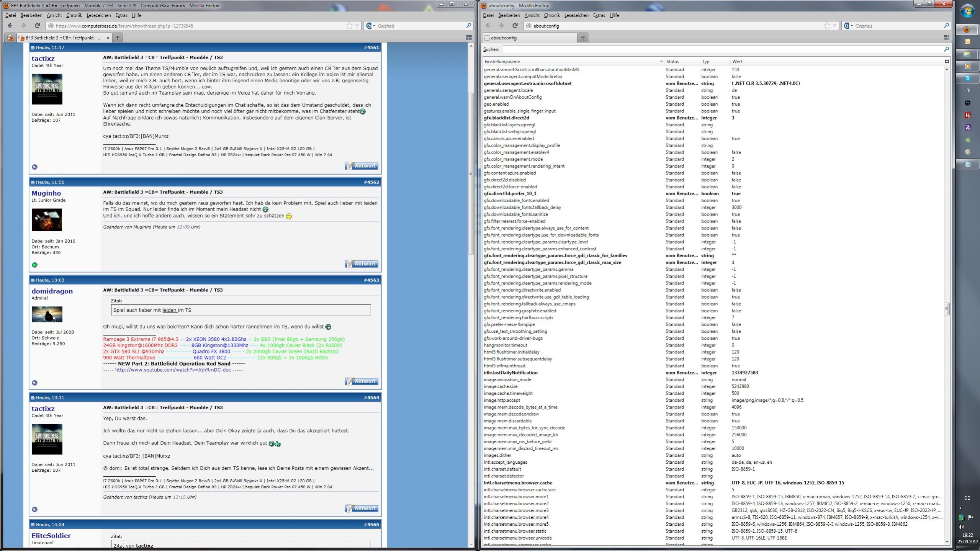This screenshot has width=980, height=551.
Task: Click Windows Start orb
Action: point(967,11)
